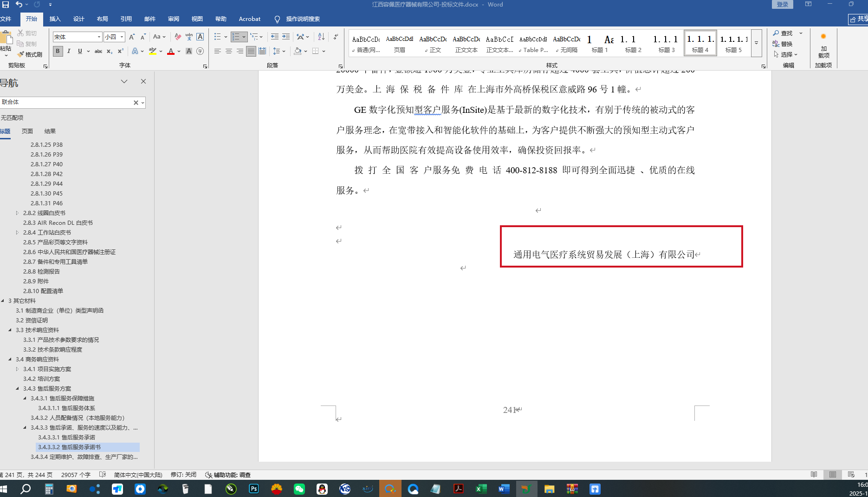Align text right

click(240, 51)
